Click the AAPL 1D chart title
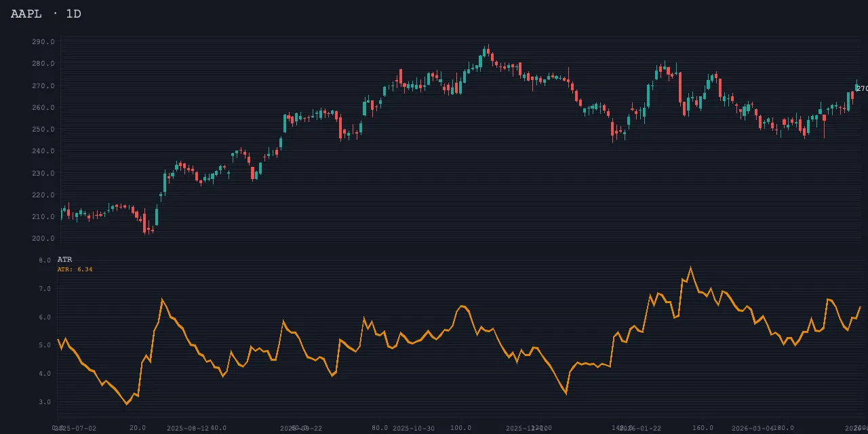 (45, 14)
